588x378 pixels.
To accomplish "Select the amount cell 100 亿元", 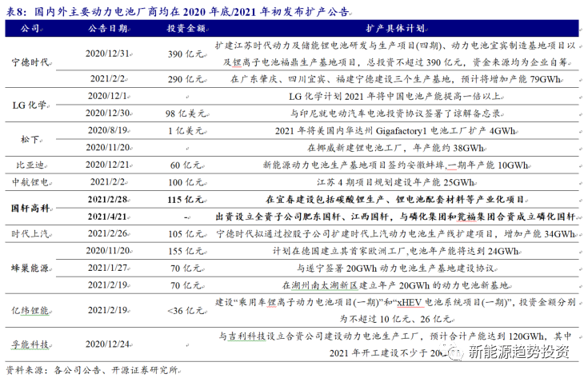I will click(186, 182).
